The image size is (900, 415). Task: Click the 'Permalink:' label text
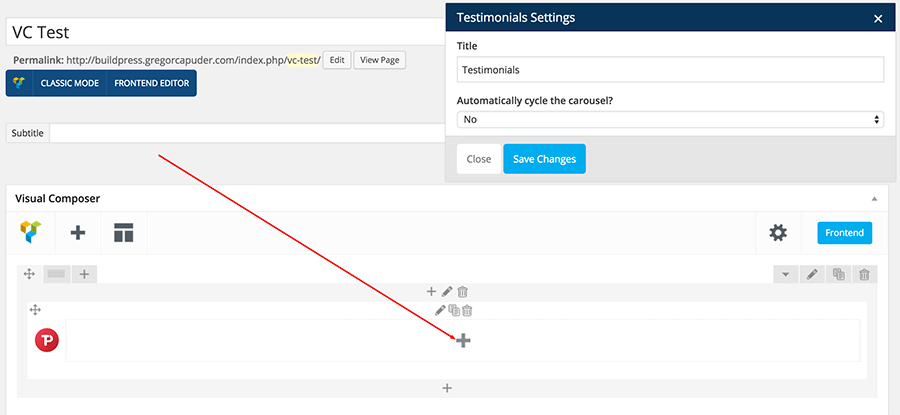click(x=38, y=60)
